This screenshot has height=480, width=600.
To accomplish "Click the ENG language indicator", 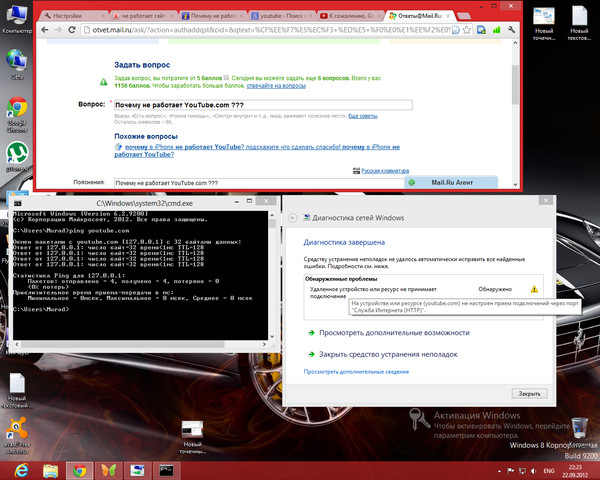I will point(549,471).
